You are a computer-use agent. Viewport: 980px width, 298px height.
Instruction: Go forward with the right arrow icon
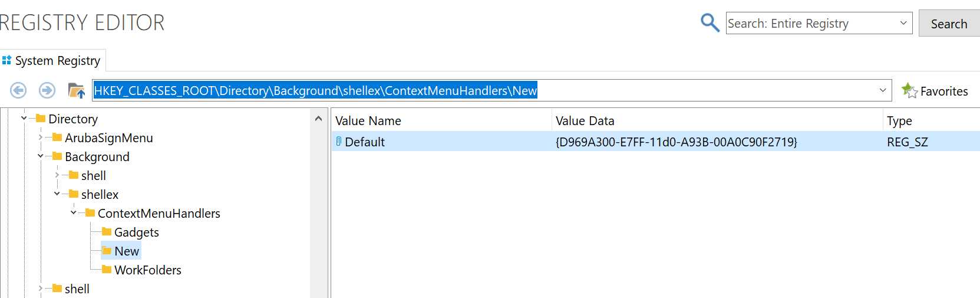click(x=47, y=90)
